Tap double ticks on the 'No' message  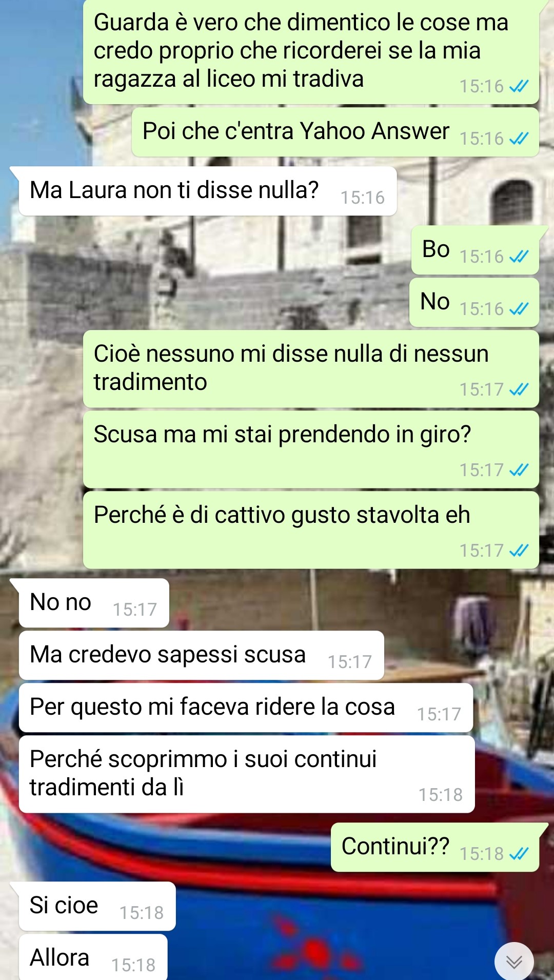519,308
